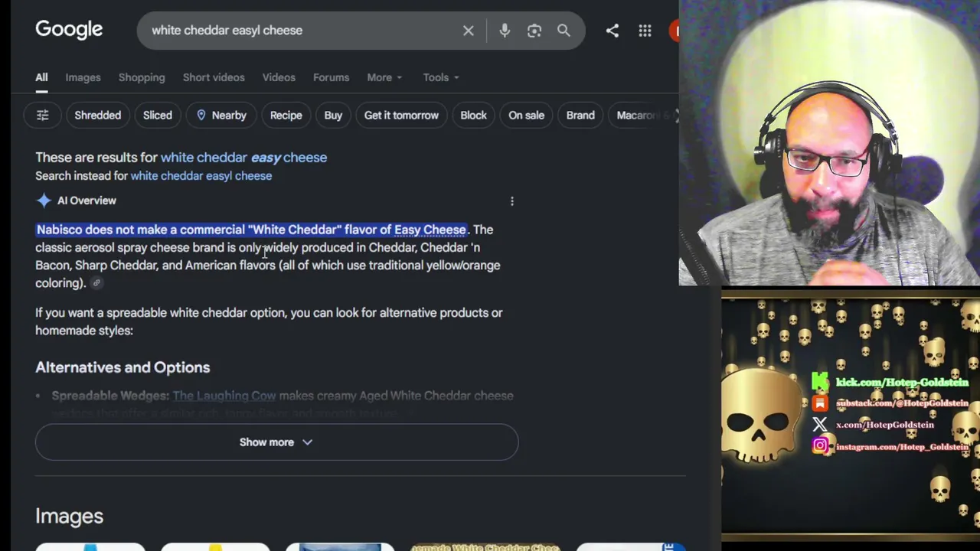Screen dimensions: 980x551
Task: Switch to the Images tab
Action: pos(83,77)
